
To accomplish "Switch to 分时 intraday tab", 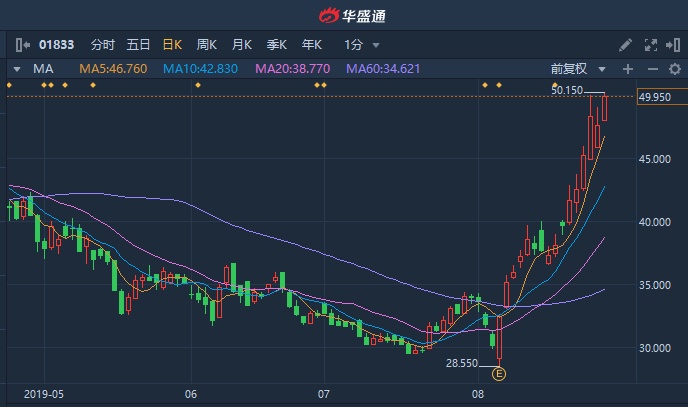I will tap(103, 45).
